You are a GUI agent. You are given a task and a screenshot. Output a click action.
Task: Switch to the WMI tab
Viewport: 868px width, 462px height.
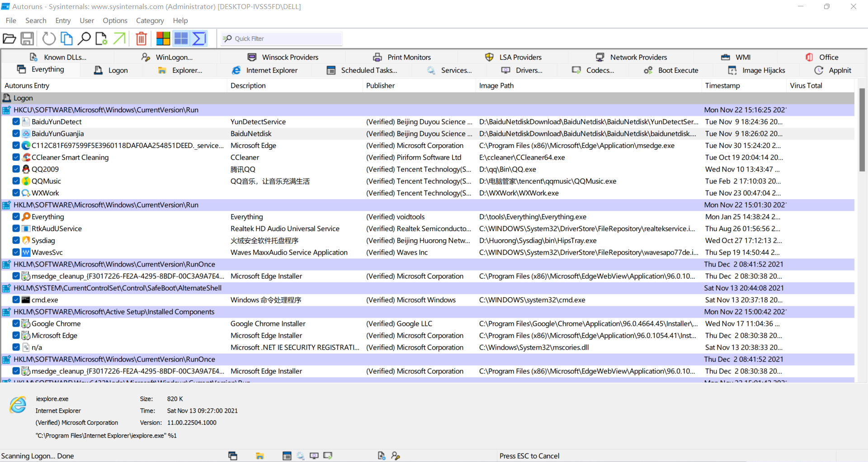[x=736, y=57]
